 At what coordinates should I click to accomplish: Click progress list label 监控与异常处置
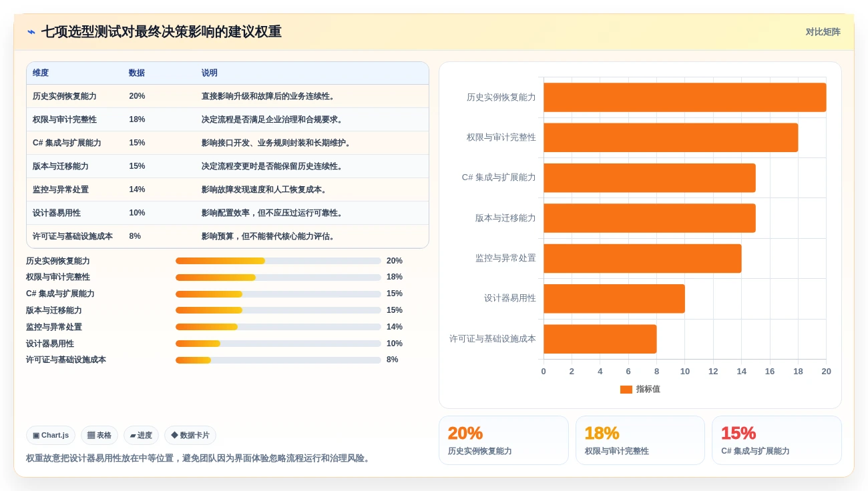click(x=54, y=327)
